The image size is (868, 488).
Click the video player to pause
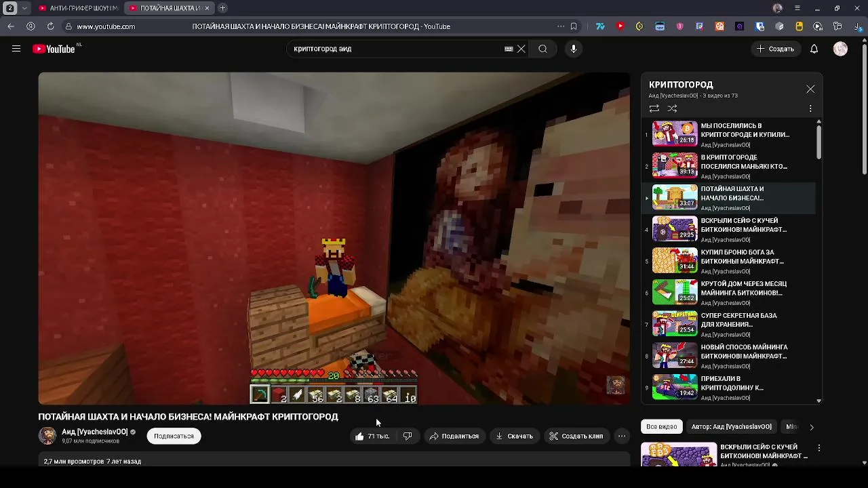pos(334,239)
